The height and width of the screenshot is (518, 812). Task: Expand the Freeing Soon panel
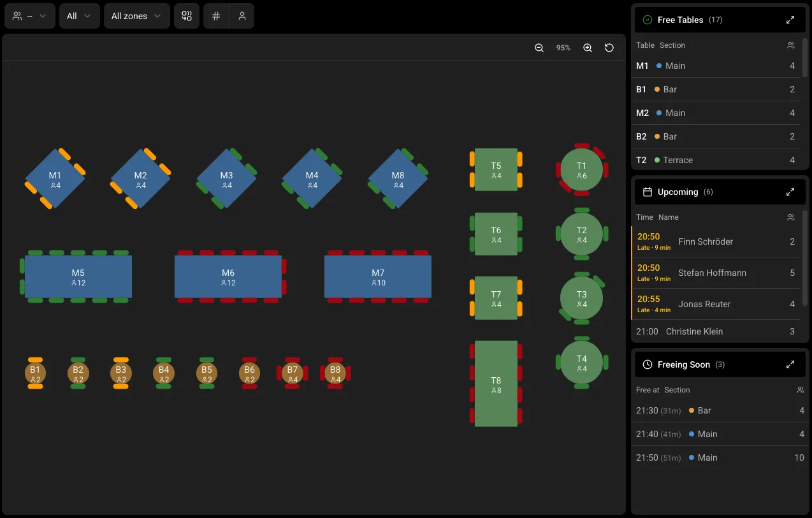coord(790,364)
